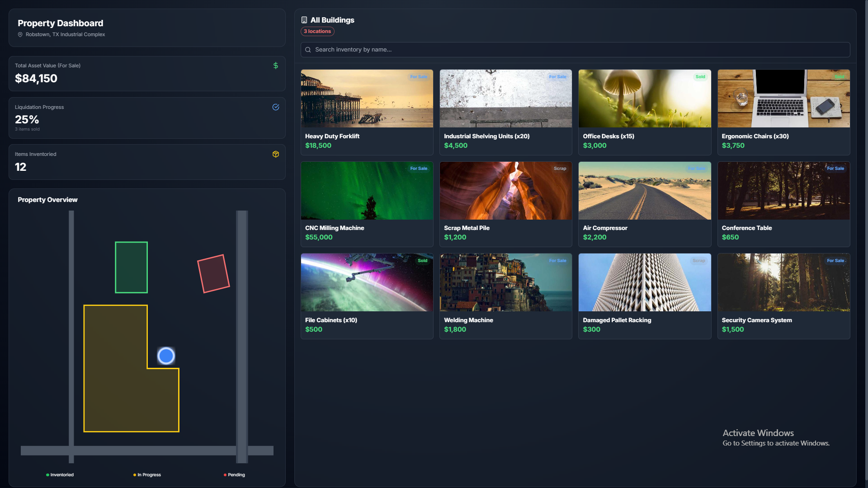The width and height of the screenshot is (868, 488).
Task: Open the Scrap badge on Scrap Metal Pile
Action: tap(560, 168)
